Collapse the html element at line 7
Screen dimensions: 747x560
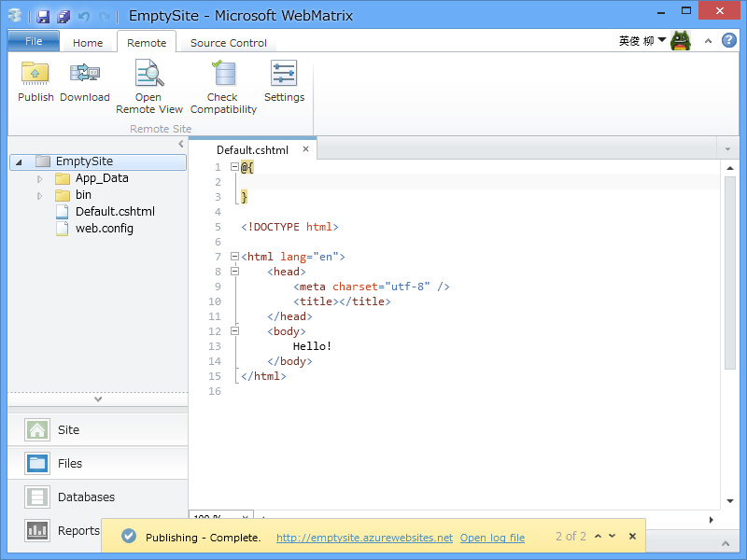pos(234,256)
